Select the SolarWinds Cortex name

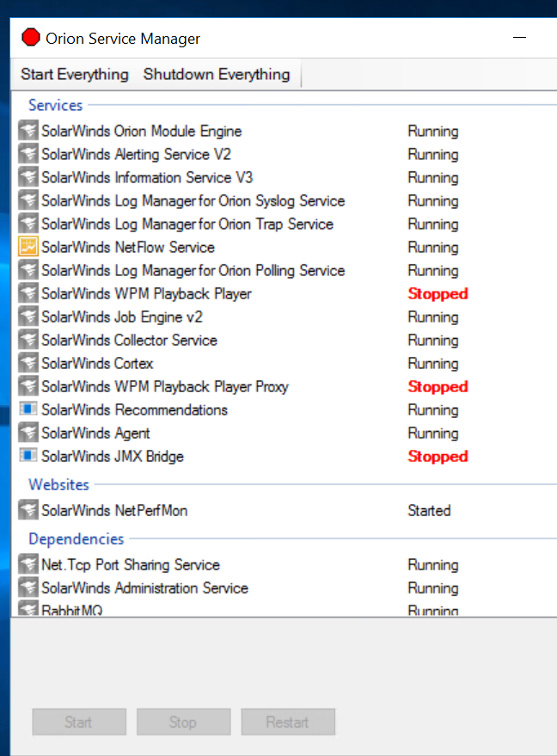[97, 364]
